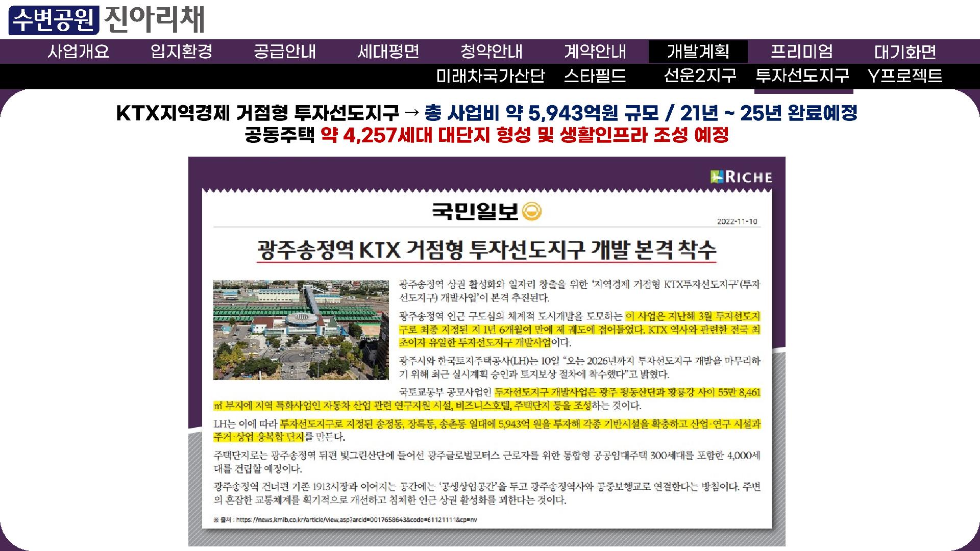This screenshot has width=980, height=551.
Task: Click the Songjeong station aerial photo
Action: click(301, 330)
